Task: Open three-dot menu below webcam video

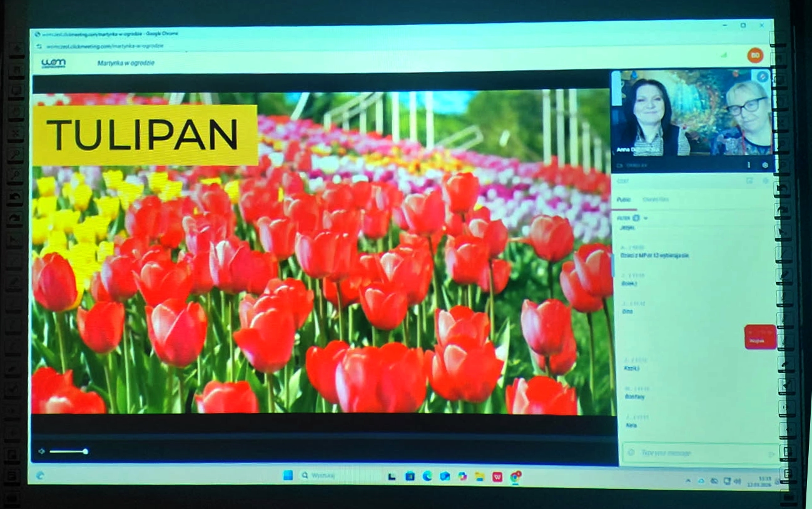Action: (749, 165)
